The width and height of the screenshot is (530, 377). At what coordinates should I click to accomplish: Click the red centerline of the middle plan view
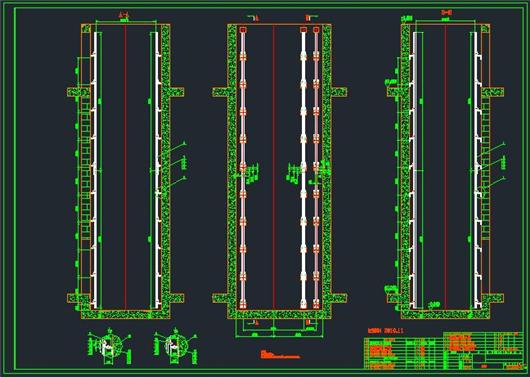click(x=274, y=167)
